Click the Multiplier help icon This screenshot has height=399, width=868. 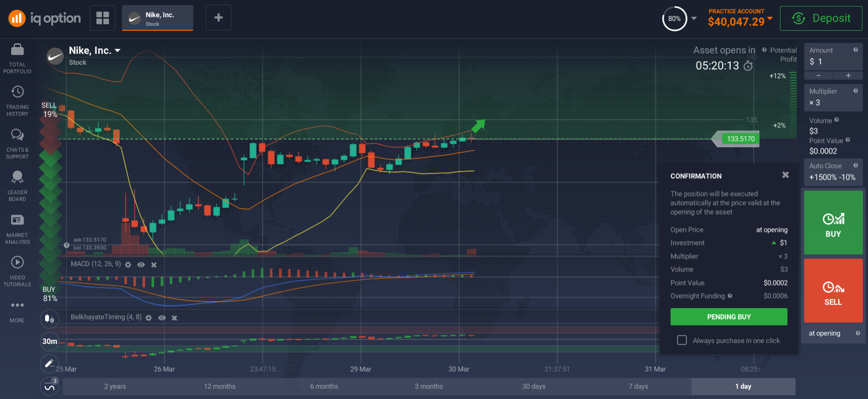click(855, 91)
